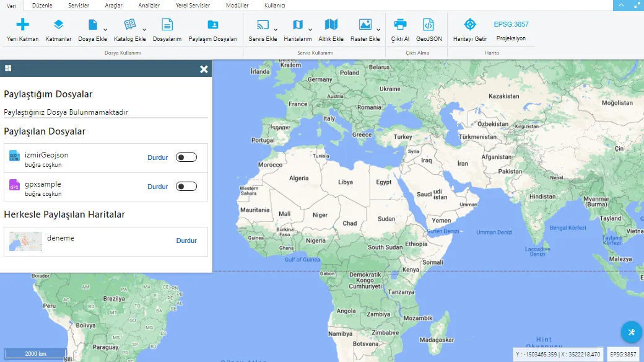Click the Egypt label on the map
The width and height of the screenshot is (644, 362).
[x=383, y=182]
